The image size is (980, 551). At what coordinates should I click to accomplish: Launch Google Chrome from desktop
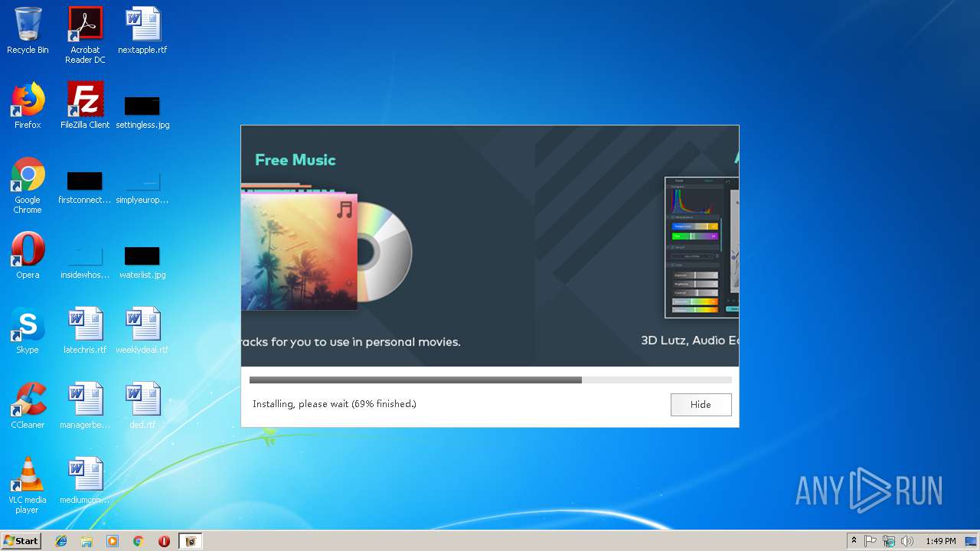pyautogui.click(x=28, y=185)
